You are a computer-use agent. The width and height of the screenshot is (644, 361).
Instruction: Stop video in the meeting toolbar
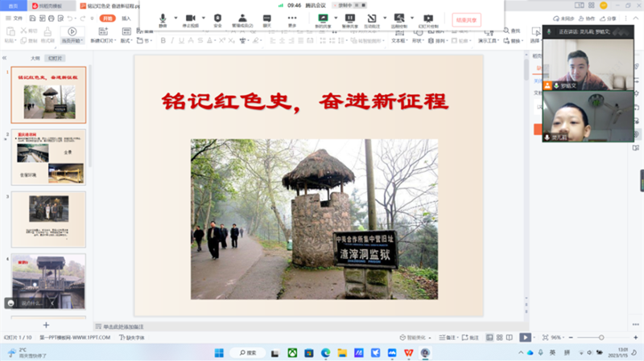coord(190,20)
